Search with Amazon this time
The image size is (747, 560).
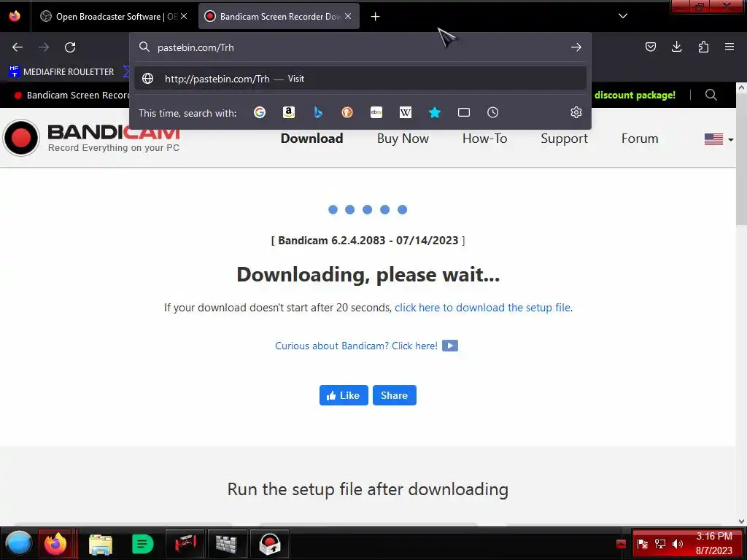tap(289, 112)
